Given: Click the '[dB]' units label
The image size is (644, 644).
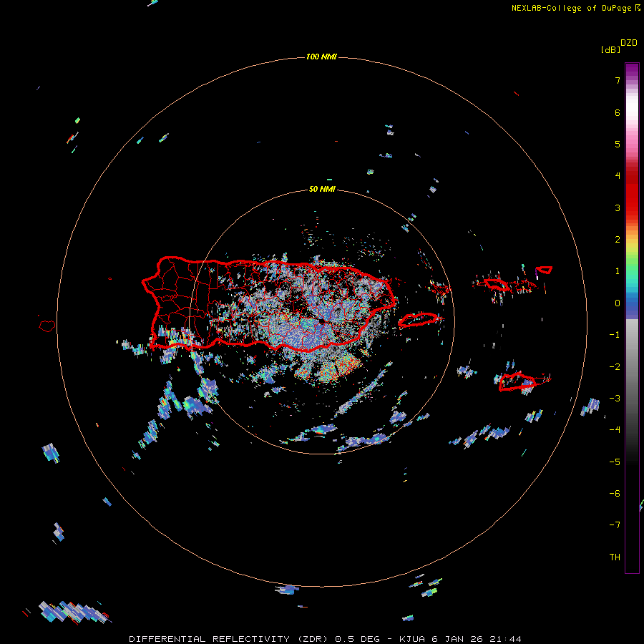Looking at the screenshot, I should tap(610, 49).
